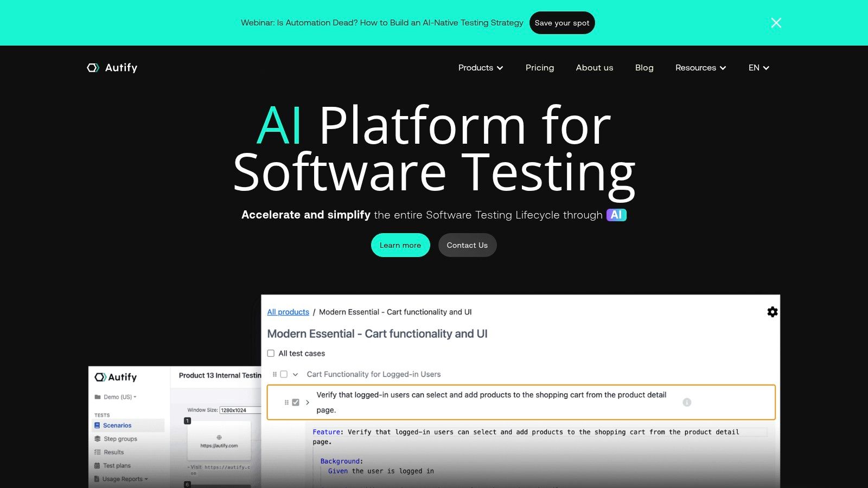Click the Scenarios icon in sidebar
Image resolution: width=868 pixels, height=488 pixels.
point(97,426)
